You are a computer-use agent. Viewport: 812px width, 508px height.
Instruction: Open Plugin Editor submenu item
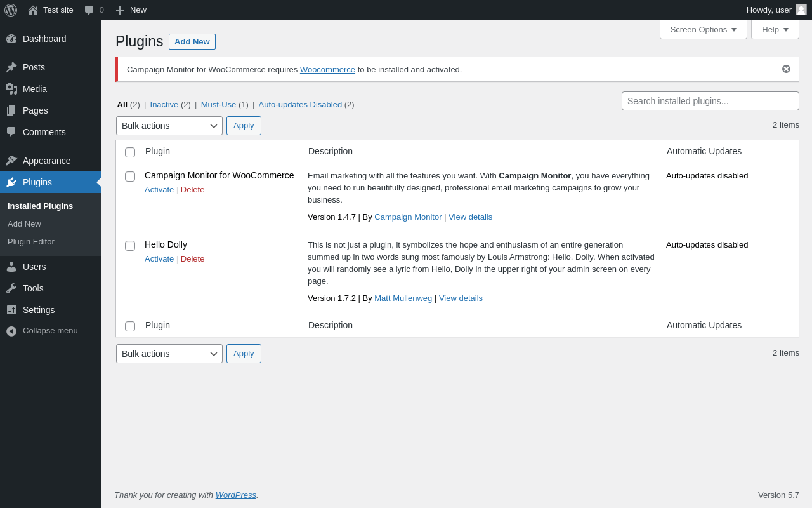click(31, 242)
